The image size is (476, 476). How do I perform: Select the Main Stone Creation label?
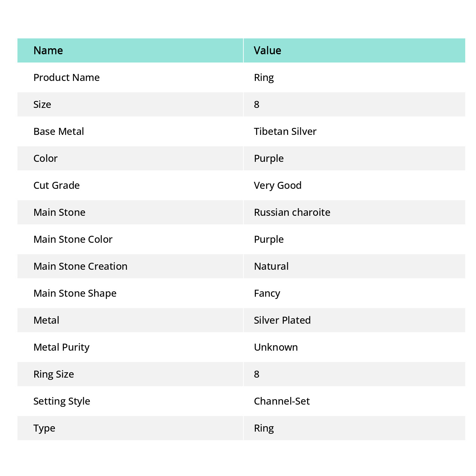[x=80, y=266]
